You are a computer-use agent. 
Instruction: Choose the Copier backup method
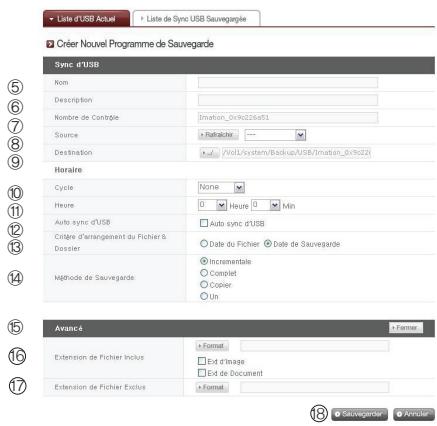[204, 284]
